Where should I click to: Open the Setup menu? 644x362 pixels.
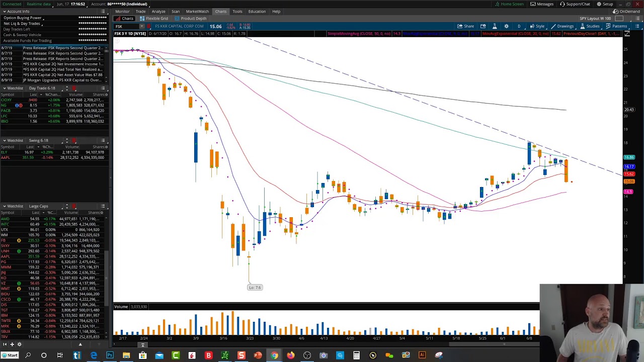605,4
